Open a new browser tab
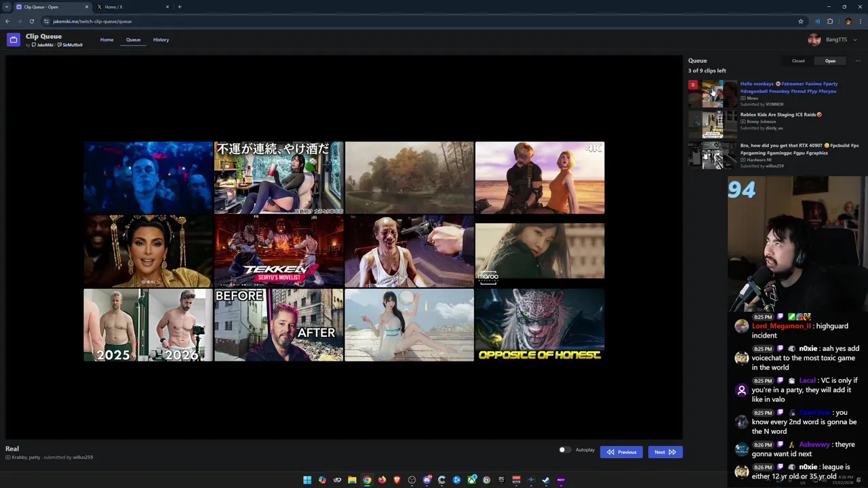The height and width of the screenshot is (488, 868). pos(179,7)
